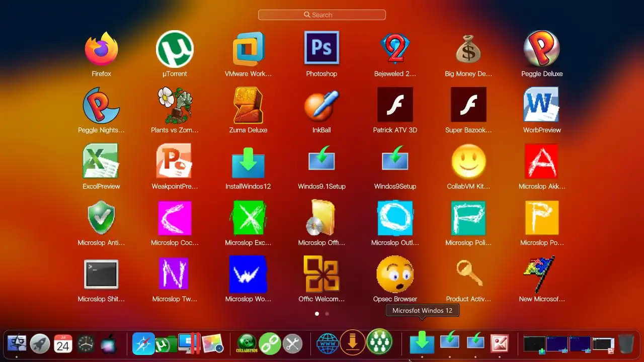Open Super Bazooka Flash game
Screen dimensions: 644x362
point(468,105)
